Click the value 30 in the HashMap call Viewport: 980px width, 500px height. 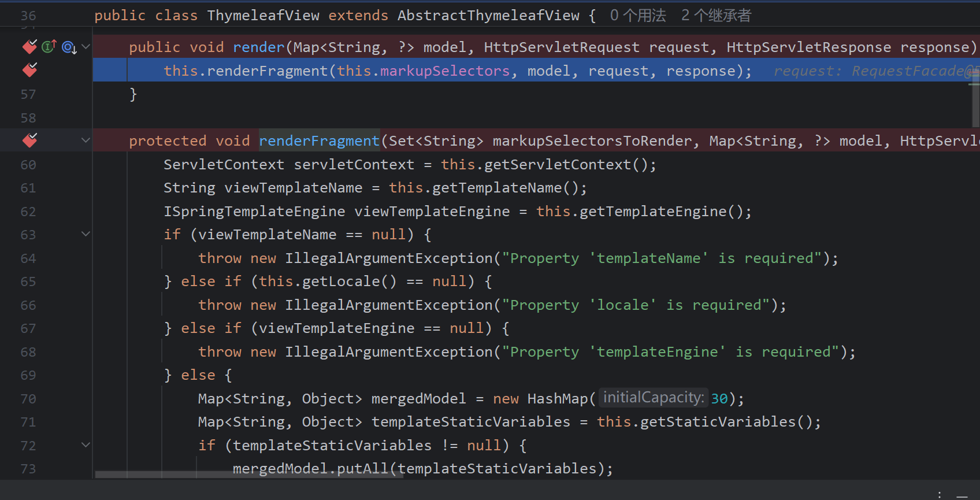click(x=719, y=399)
